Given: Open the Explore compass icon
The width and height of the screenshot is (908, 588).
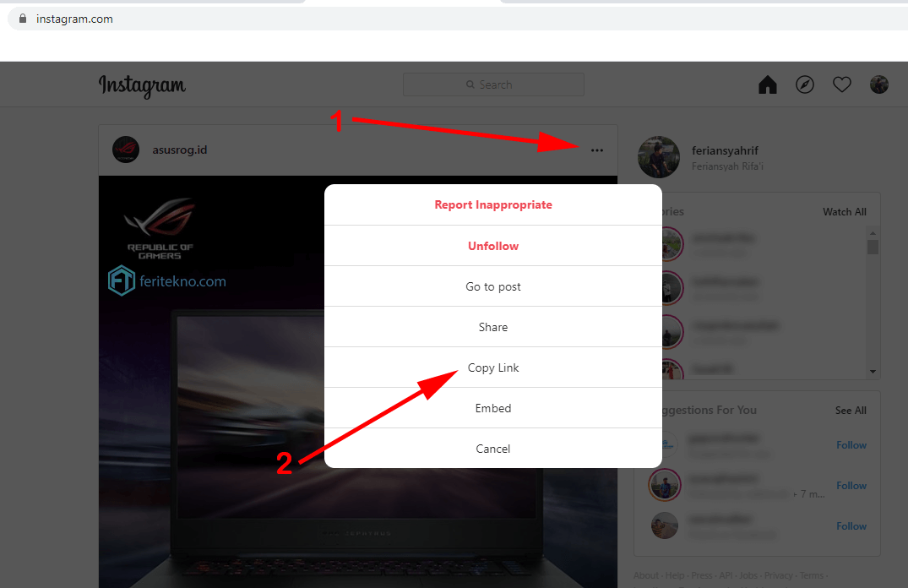Looking at the screenshot, I should [804, 84].
